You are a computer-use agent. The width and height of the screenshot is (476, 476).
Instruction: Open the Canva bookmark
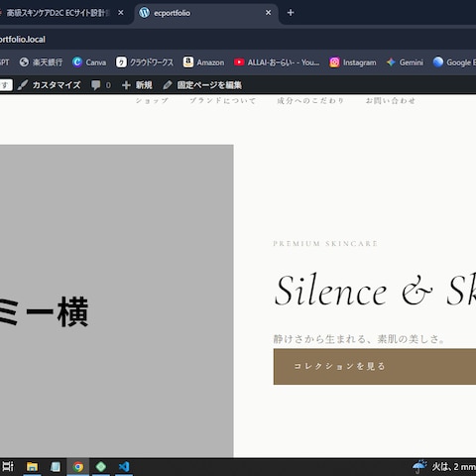(89, 62)
